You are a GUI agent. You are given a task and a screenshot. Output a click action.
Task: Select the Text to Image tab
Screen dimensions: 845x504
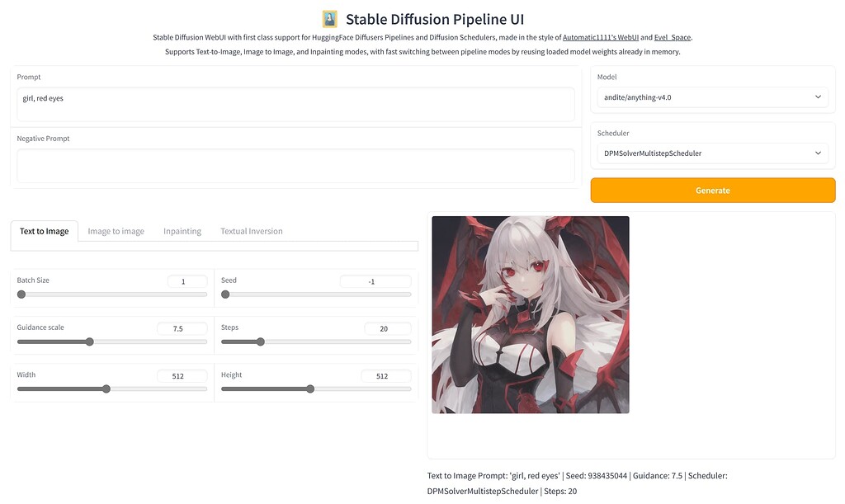[44, 231]
